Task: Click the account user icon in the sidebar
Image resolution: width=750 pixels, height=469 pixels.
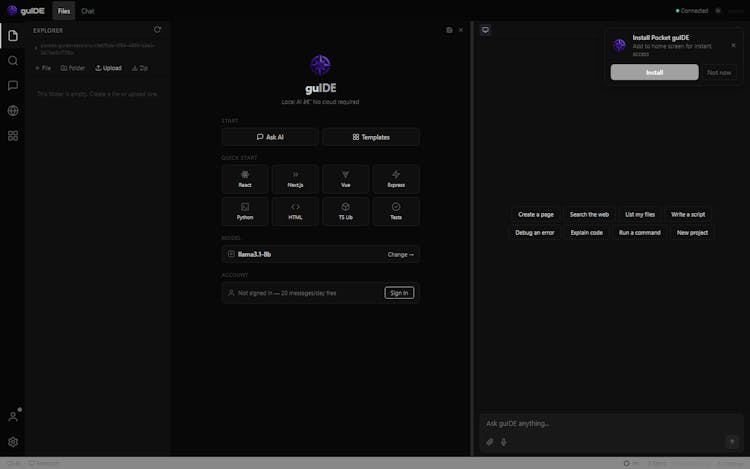Action: point(13,416)
